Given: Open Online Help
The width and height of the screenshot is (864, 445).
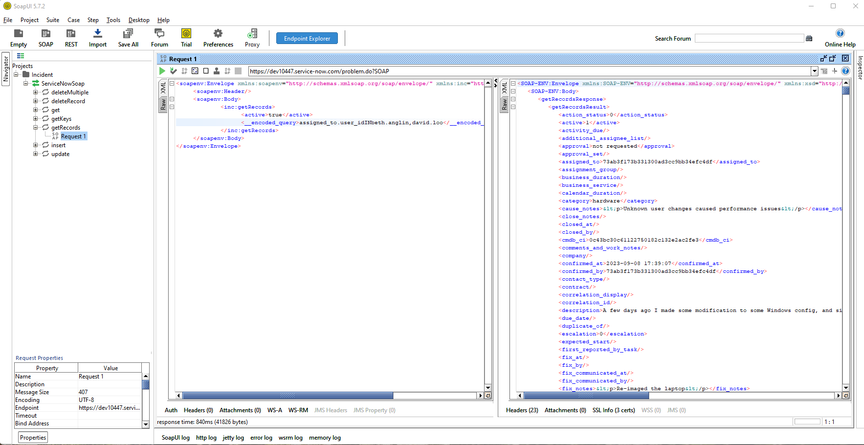Looking at the screenshot, I should tap(840, 37).
